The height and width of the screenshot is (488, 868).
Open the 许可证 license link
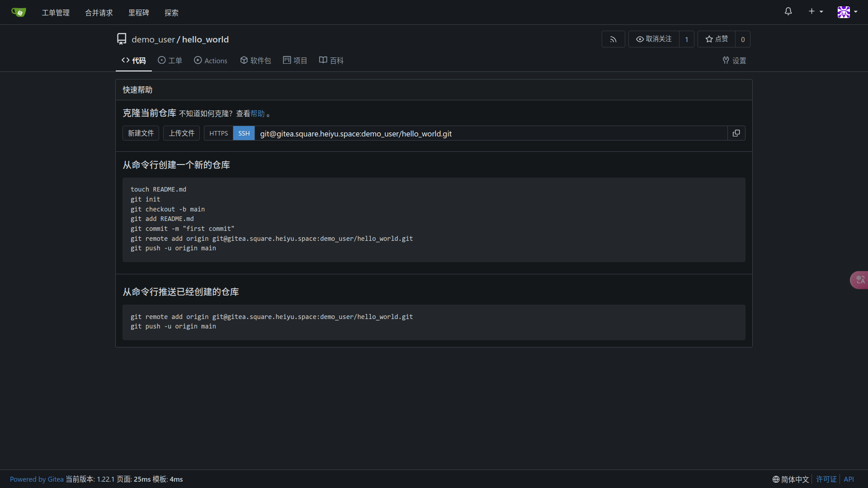826,479
